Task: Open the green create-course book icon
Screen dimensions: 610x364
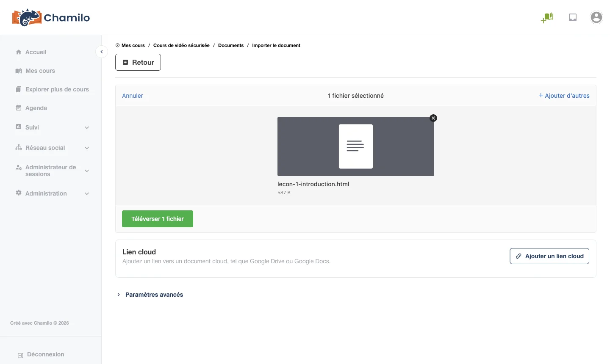Action: click(x=547, y=17)
